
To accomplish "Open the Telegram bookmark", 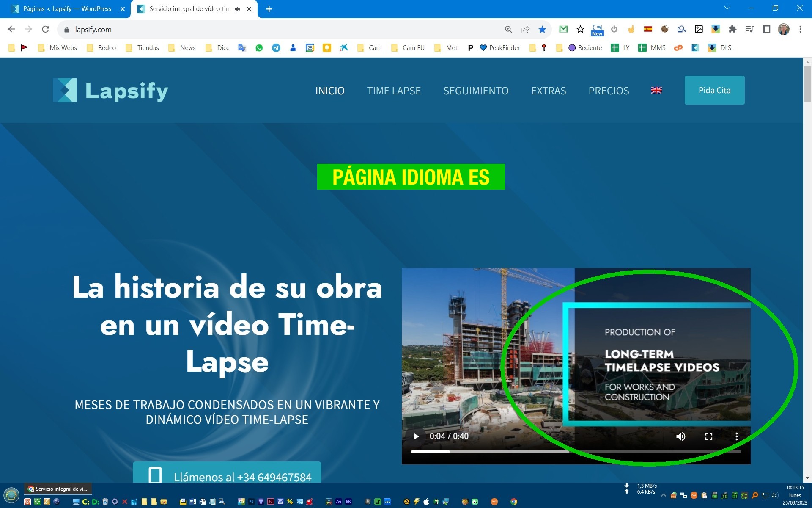I will click(276, 48).
